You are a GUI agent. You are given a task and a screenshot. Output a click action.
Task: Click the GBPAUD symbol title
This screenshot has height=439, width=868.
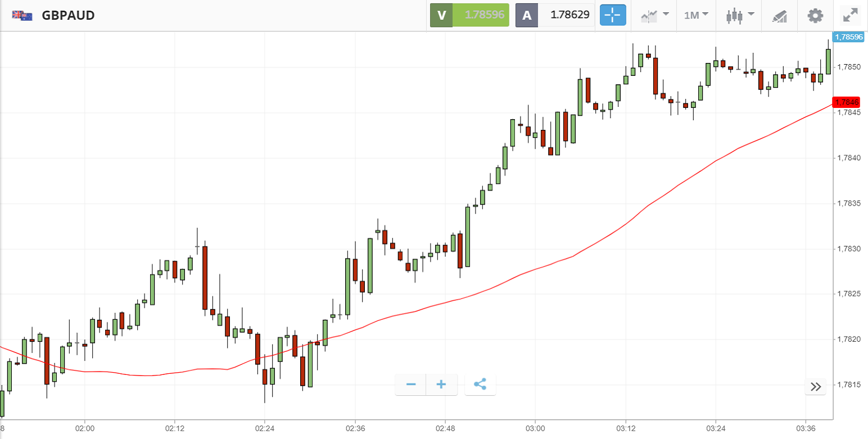pyautogui.click(x=68, y=15)
